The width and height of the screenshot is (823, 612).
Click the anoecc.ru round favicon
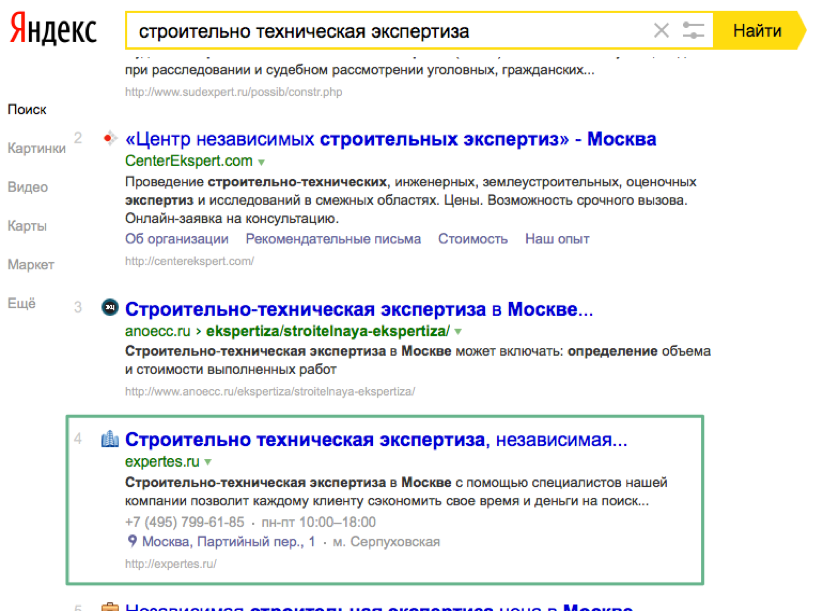tap(110, 308)
